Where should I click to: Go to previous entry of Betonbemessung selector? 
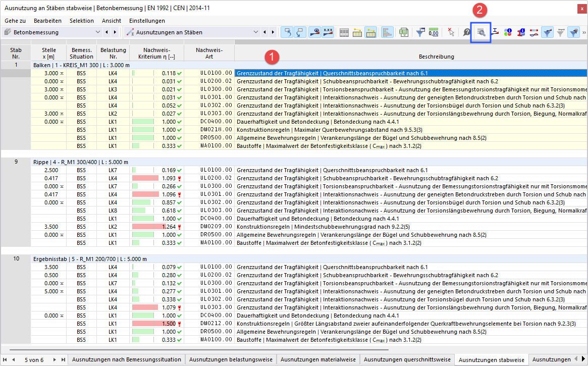(x=107, y=32)
